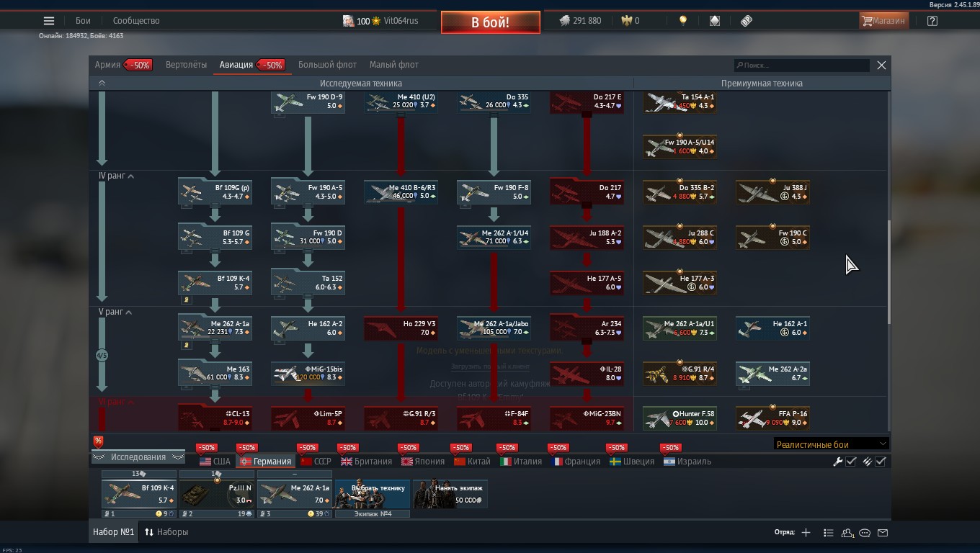
Task: Open the Бои menu
Action: (x=83, y=21)
